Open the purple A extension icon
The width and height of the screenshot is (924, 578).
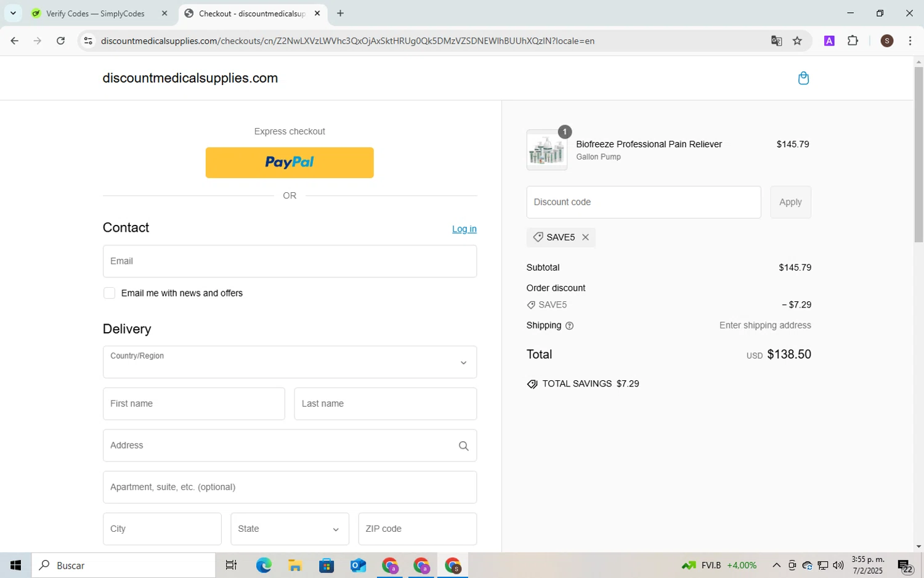pos(829,41)
